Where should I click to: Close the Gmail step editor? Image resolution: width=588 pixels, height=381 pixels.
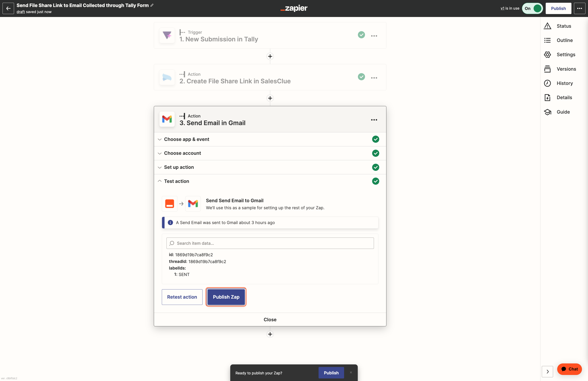point(270,319)
